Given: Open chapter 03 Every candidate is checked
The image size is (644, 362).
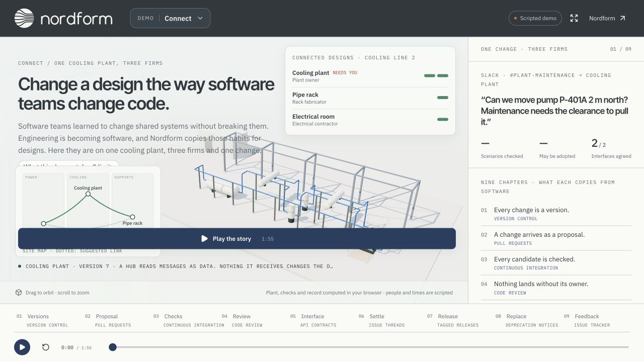Looking at the screenshot, I should pyautogui.click(x=556, y=263).
